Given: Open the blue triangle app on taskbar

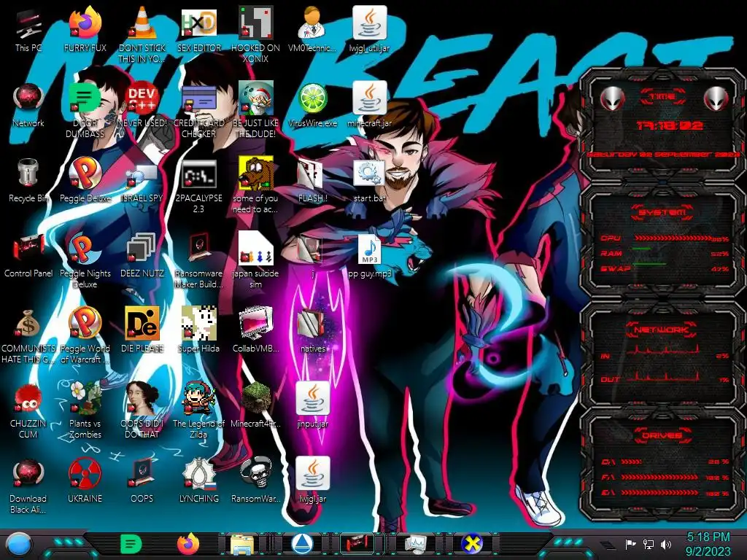Looking at the screenshot, I should [301, 543].
